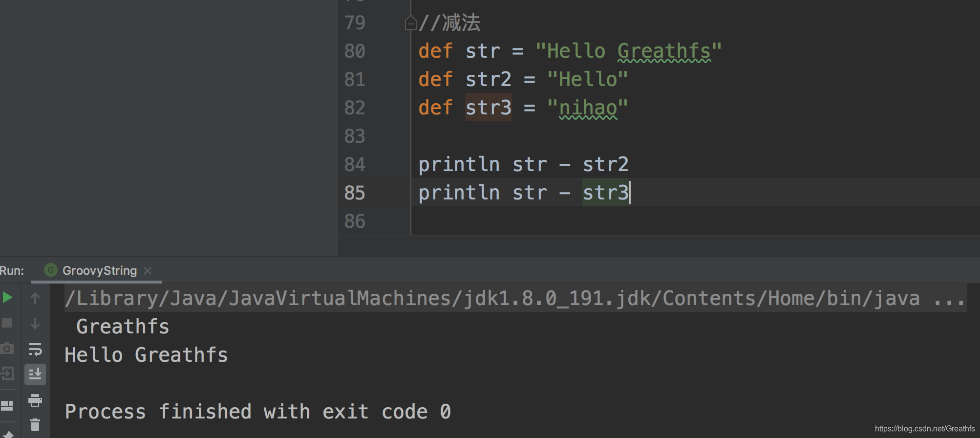Toggle the Soft-Wrap console icon
Image resolution: width=980 pixels, height=438 pixels.
point(35,349)
